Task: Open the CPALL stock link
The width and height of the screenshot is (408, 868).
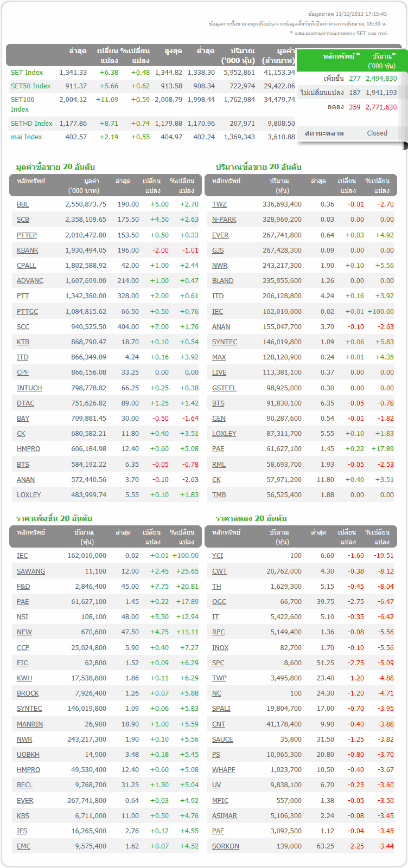Action: (27, 266)
